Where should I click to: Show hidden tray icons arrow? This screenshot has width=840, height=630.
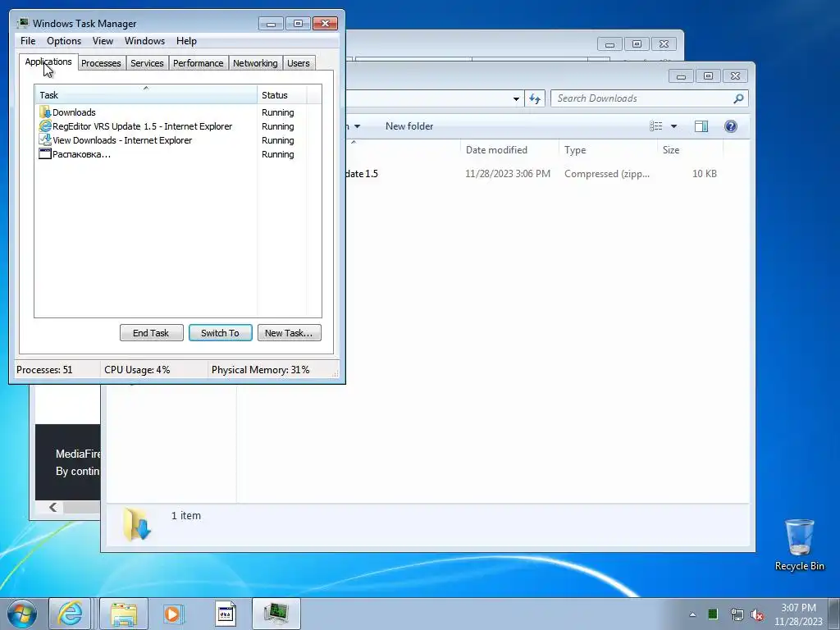click(x=692, y=614)
